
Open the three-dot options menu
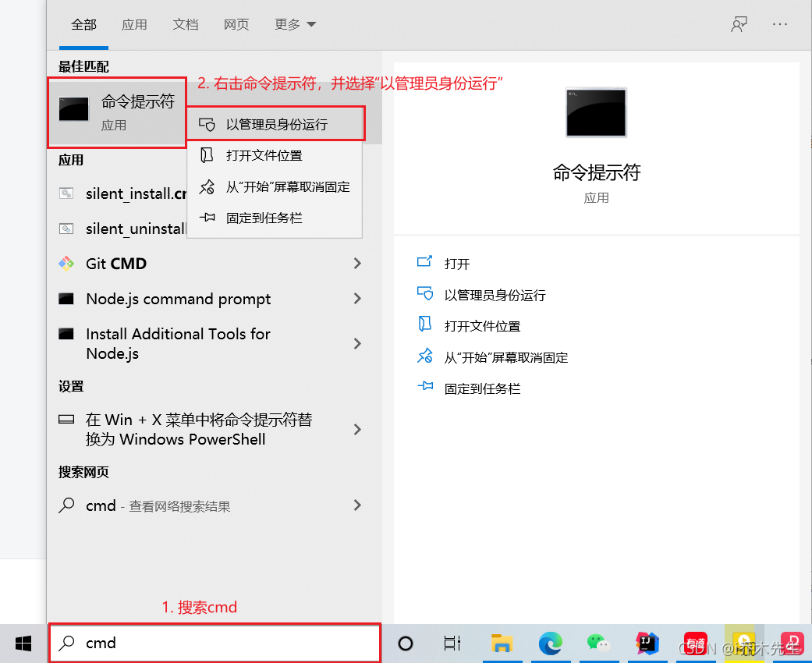[x=780, y=24]
